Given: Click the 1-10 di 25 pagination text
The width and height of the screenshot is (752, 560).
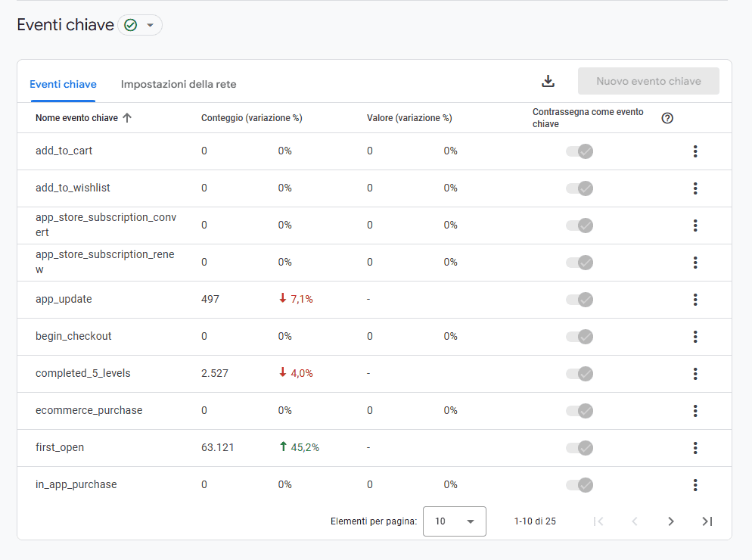Looking at the screenshot, I should coord(535,521).
